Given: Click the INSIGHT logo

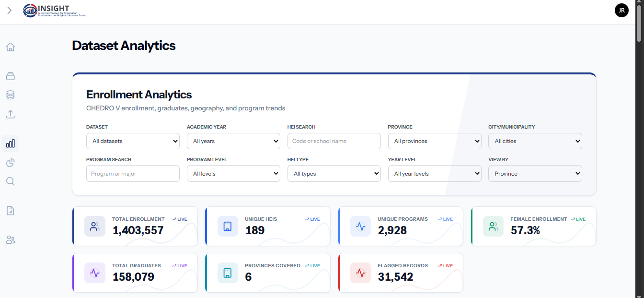Looking at the screenshot, I should pyautogui.click(x=55, y=11).
